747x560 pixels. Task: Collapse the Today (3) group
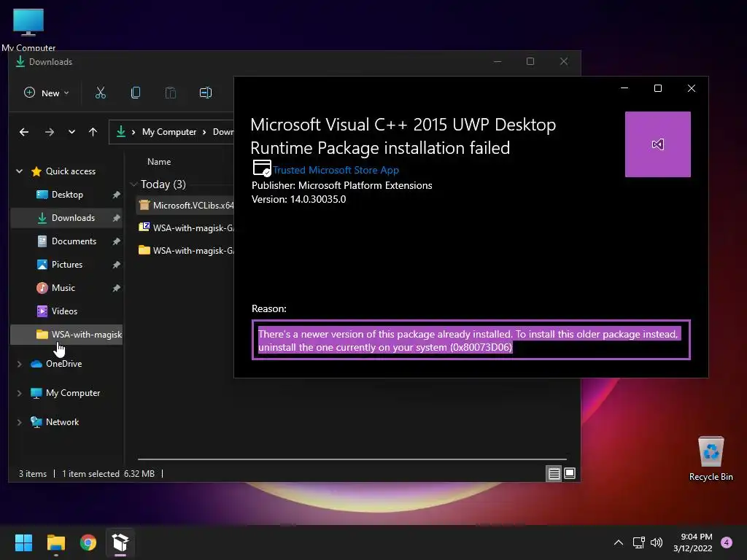134,184
